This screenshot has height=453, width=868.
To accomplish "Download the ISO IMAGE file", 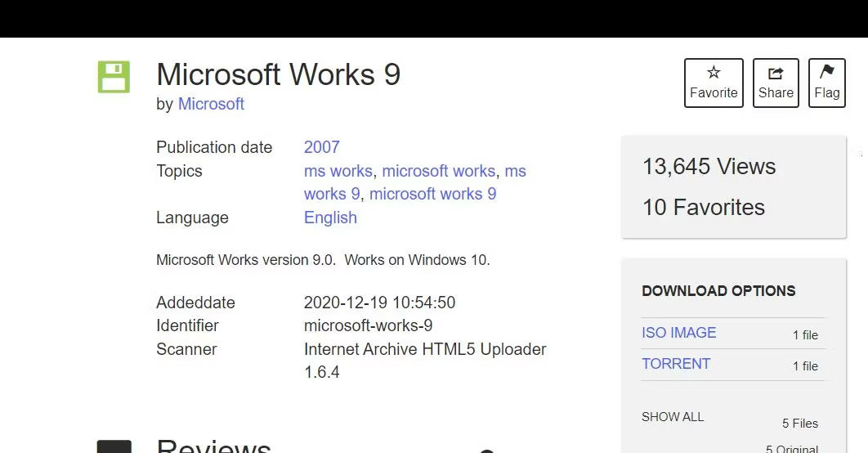I will (x=678, y=333).
